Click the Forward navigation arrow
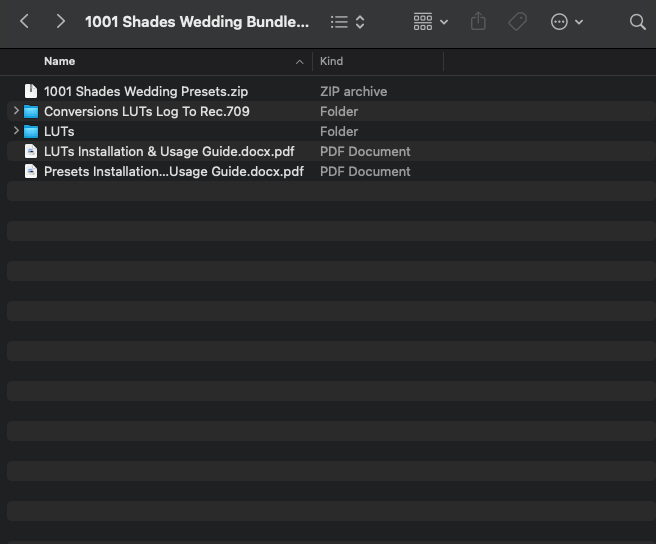The width and height of the screenshot is (656, 544). 61,21
